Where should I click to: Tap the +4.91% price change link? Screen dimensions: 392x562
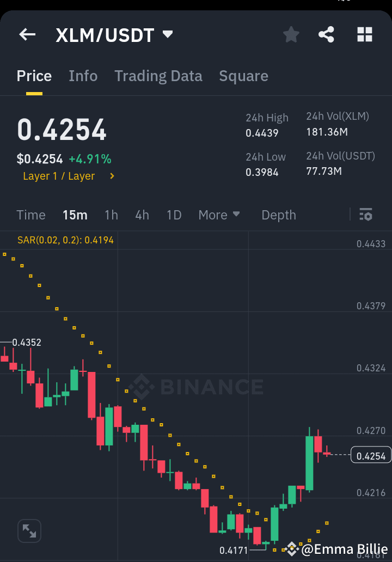pyautogui.click(x=90, y=158)
